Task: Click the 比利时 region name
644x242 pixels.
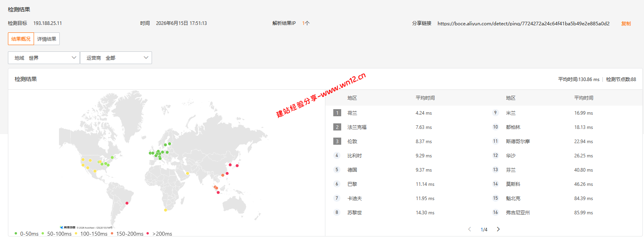Action: (355, 156)
